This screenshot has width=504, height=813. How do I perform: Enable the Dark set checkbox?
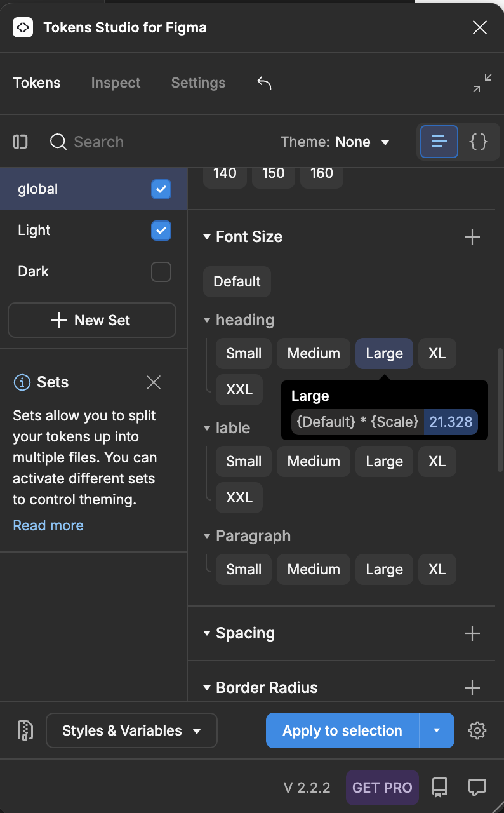[161, 272]
